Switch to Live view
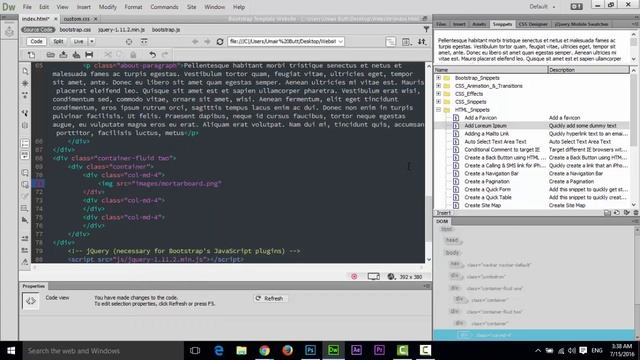This screenshot has width=640, height=360. pos(78,42)
